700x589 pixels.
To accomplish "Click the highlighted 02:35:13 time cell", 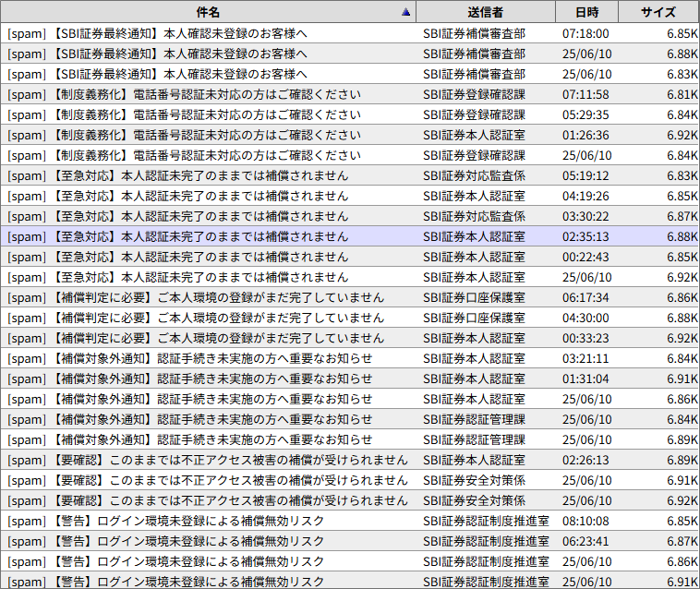I will pyautogui.click(x=585, y=237).
